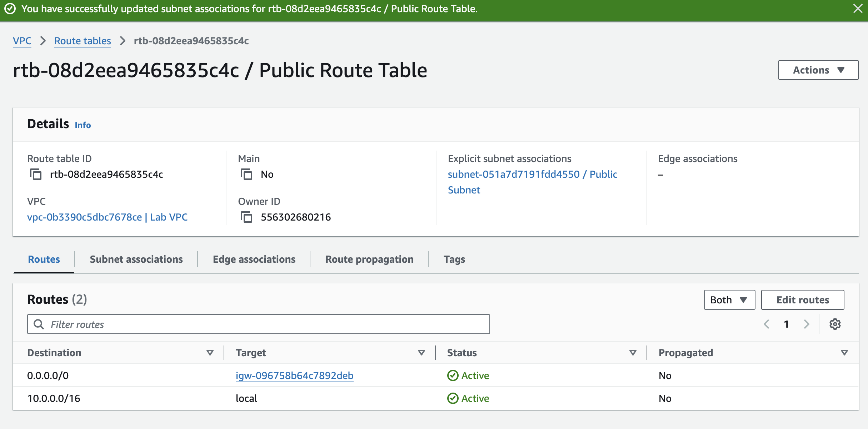The width and height of the screenshot is (868, 429).
Task: Click the Filter routes search field
Action: coord(258,324)
